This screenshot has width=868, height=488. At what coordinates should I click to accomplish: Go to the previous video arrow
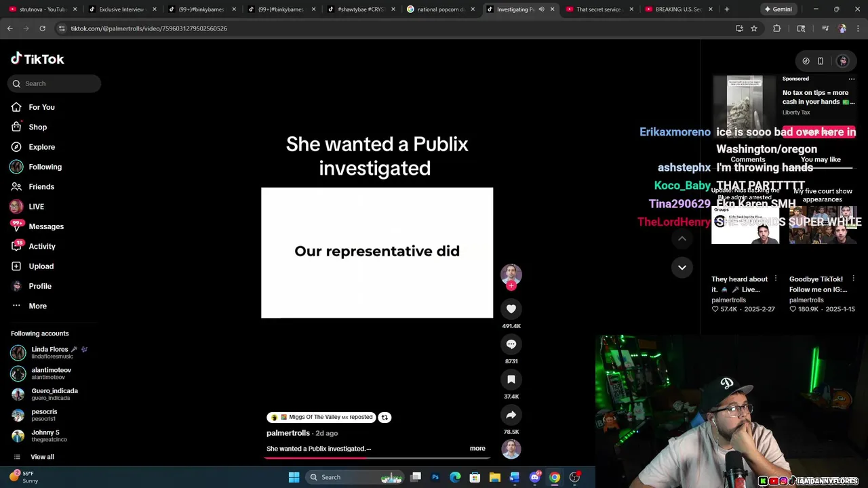point(682,239)
